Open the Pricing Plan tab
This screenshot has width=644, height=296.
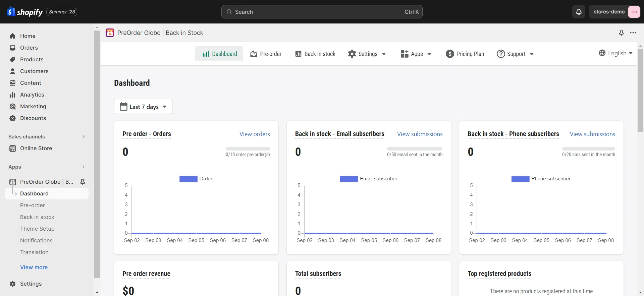[x=465, y=54]
